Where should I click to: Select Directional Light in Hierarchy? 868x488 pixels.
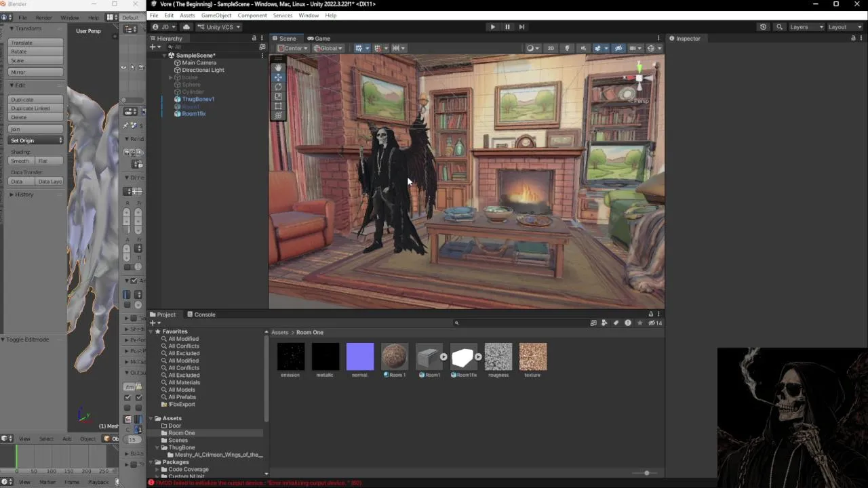[203, 70]
